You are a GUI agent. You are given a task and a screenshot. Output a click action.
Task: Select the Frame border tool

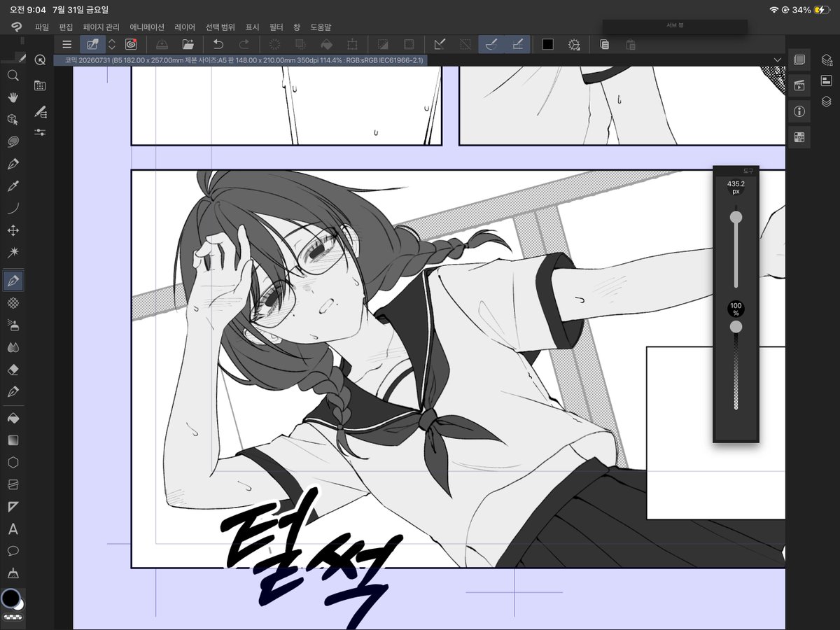coord(13,484)
